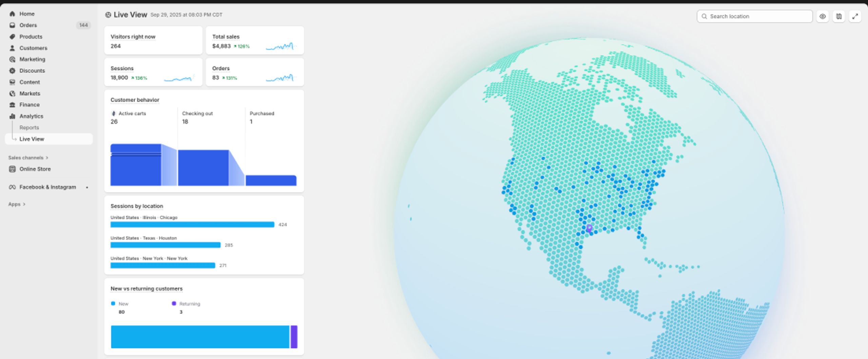This screenshot has width=868, height=359.
Task: Click the Online Store icon
Action: (x=12, y=169)
